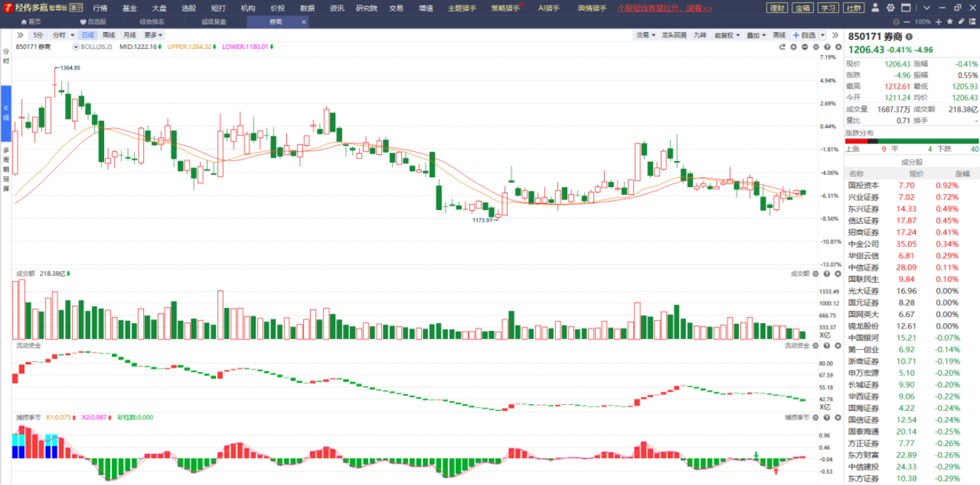Click the zoom-in plus icon above the K-line chart
980x485 pixels.
click(793, 47)
